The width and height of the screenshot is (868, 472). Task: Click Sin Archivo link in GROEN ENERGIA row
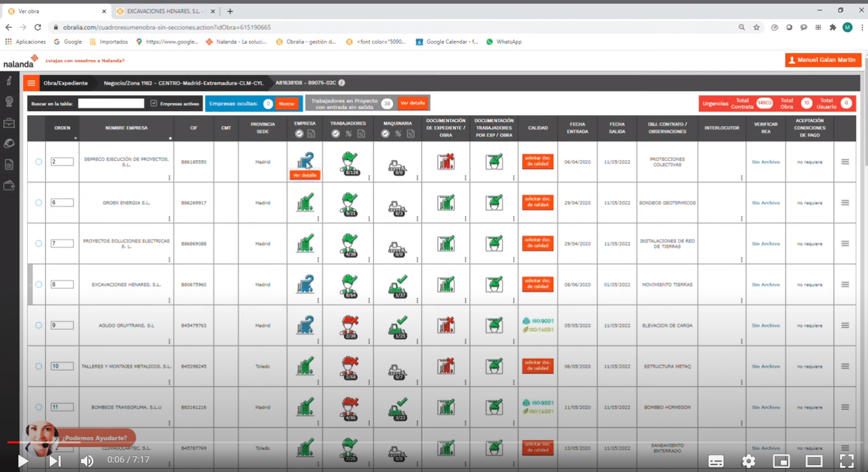(x=765, y=202)
